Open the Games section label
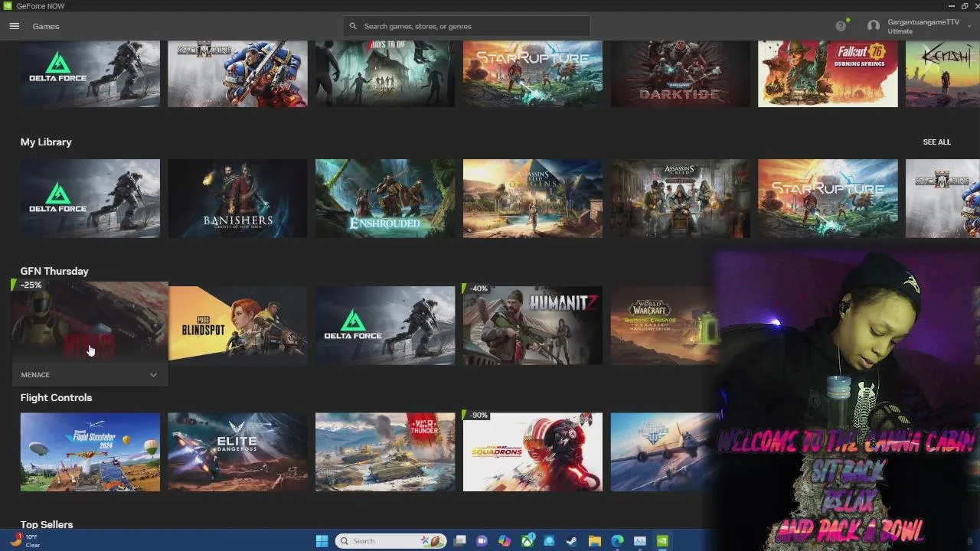This screenshot has width=980, height=551. (x=46, y=26)
